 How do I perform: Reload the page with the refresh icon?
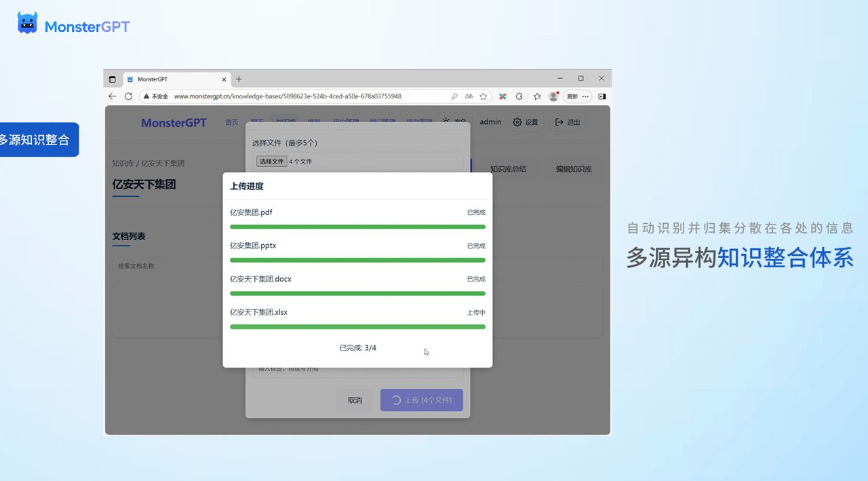pos(128,96)
